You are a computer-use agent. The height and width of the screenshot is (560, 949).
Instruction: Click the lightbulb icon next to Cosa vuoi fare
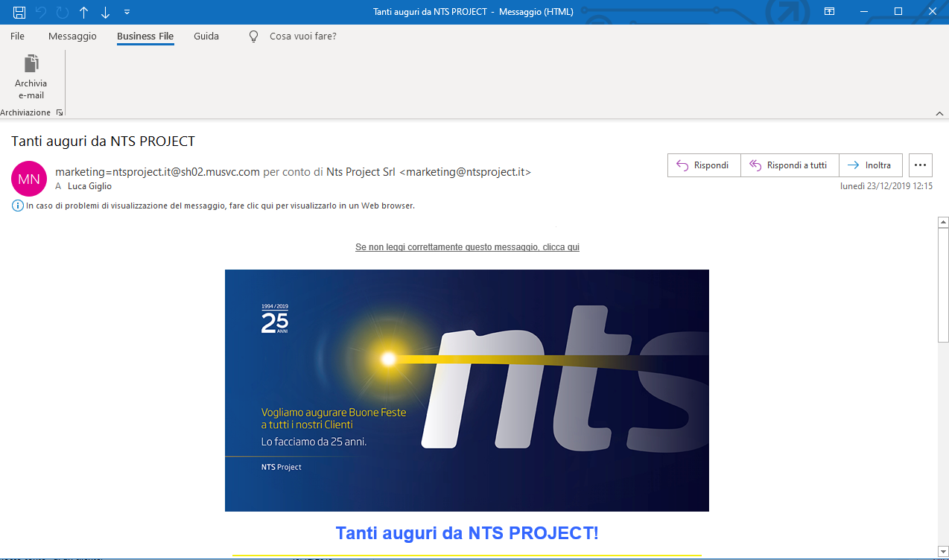coord(253,36)
